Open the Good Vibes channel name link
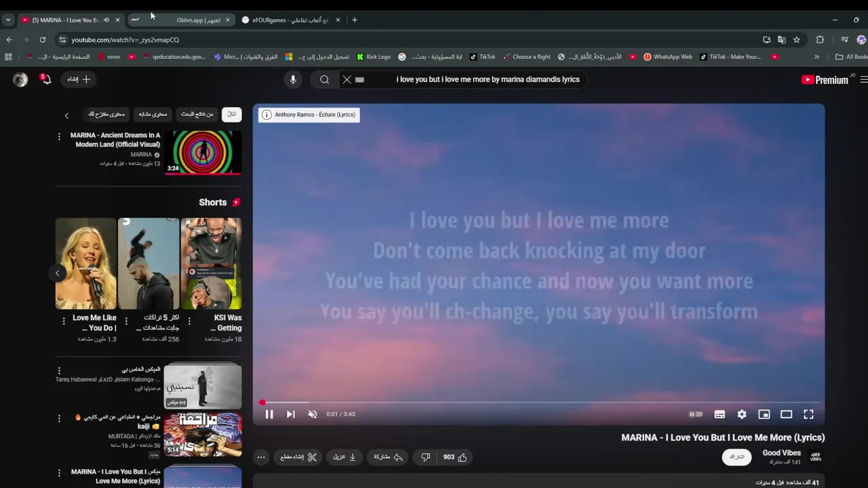This screenshot has width=868, height=488. (781, 453)
